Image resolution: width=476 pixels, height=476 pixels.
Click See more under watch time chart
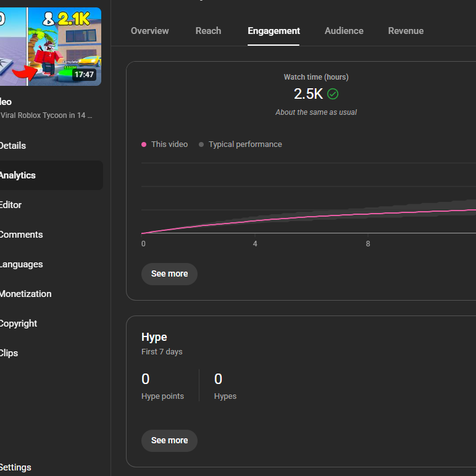tap(169, 274)
